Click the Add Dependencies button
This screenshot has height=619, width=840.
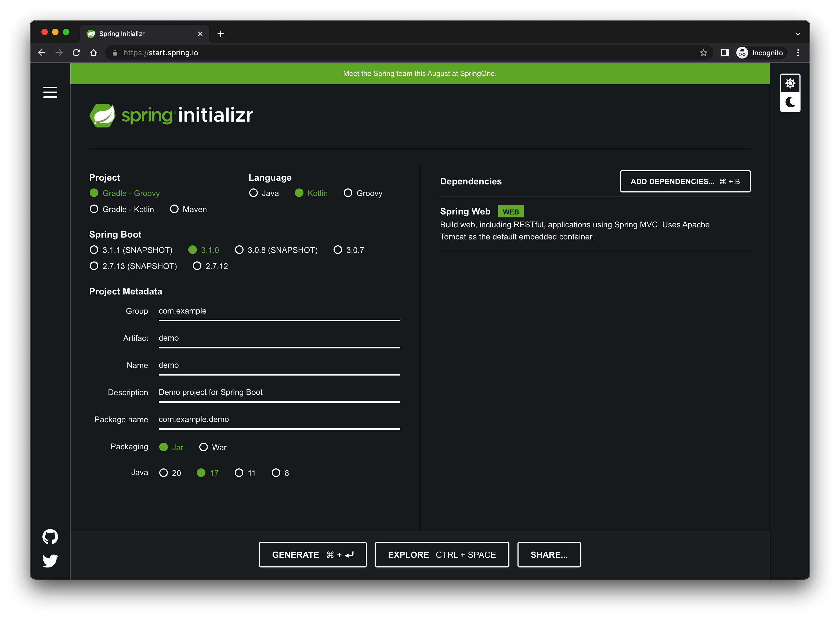[x=685, y=181]
